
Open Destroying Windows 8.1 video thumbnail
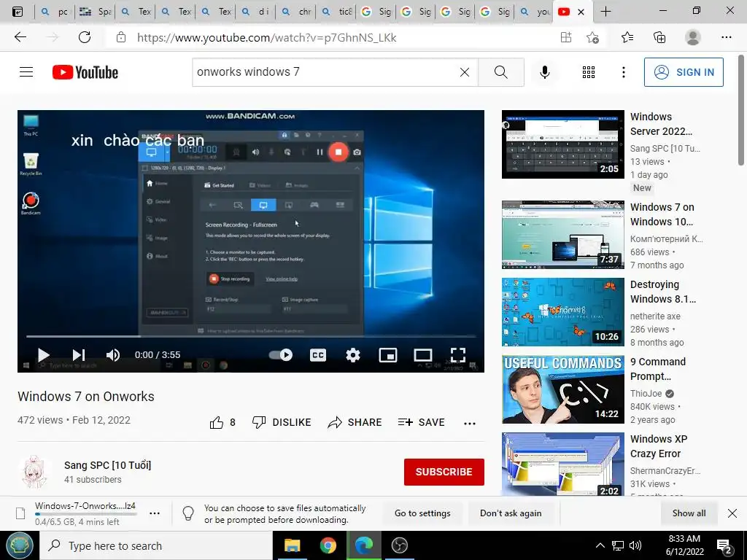(x=562, y=312)
